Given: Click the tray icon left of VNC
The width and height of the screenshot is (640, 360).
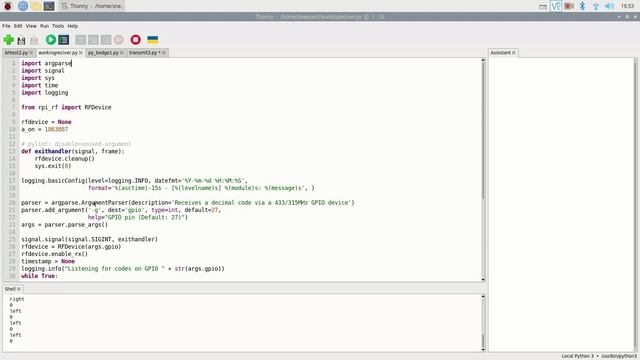Looking at the screenshot, I should 543,7.
